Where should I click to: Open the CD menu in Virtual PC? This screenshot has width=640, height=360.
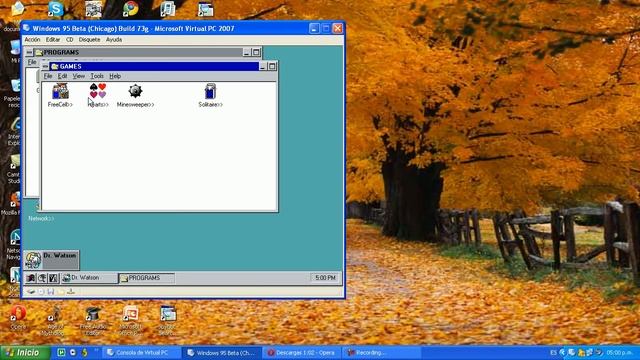(69, 40)
